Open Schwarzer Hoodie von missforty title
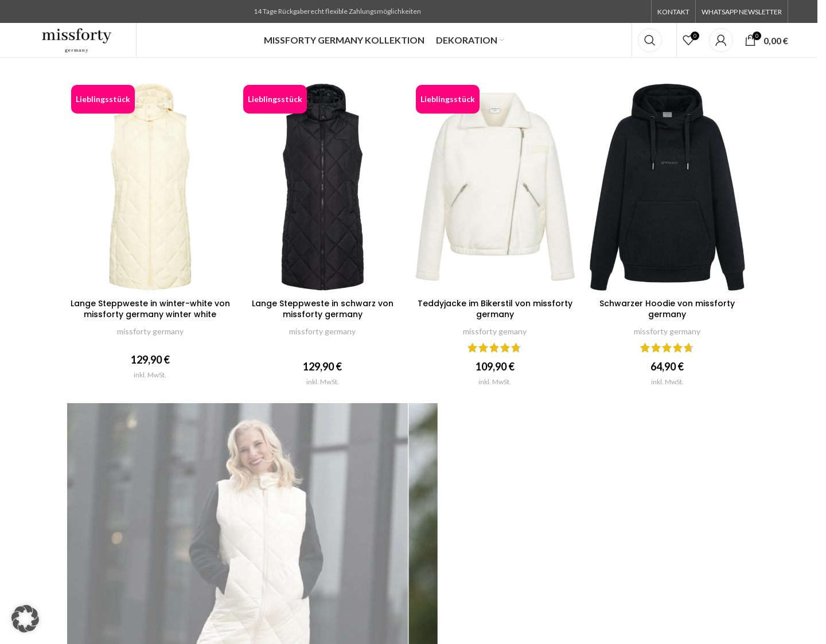826x644 pixels. pos(667,309)
